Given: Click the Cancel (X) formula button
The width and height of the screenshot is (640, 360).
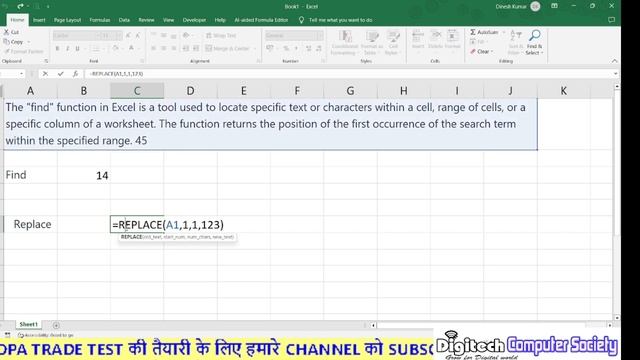Looking at the screenshot, I should [45, 73].
